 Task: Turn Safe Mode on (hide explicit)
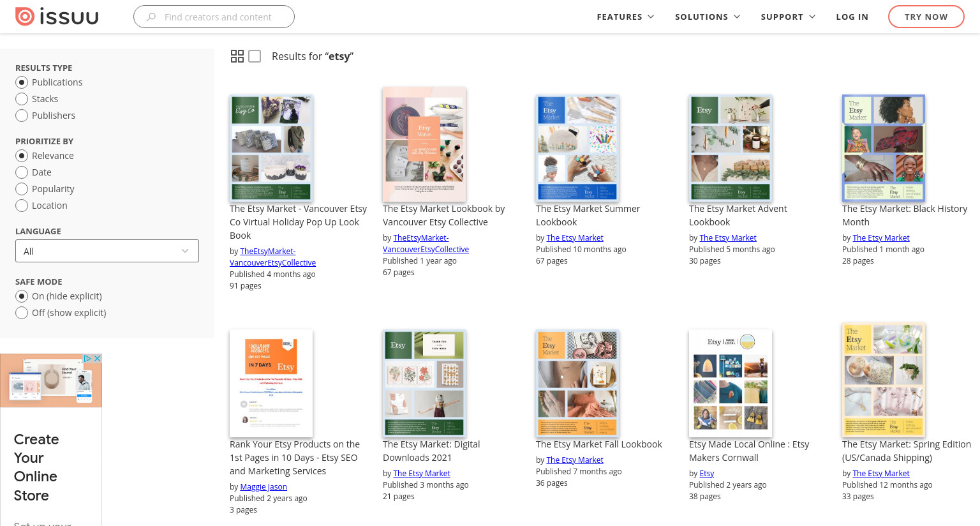point(22,296)
